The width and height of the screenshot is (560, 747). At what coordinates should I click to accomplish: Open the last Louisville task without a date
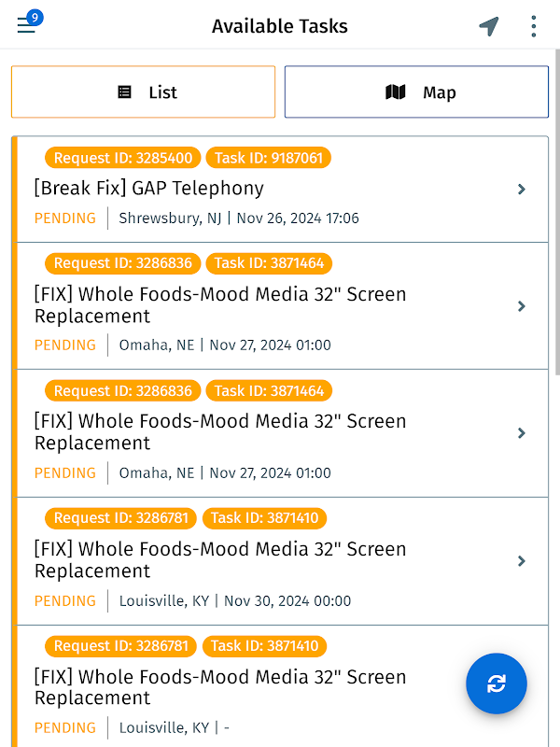220,687
